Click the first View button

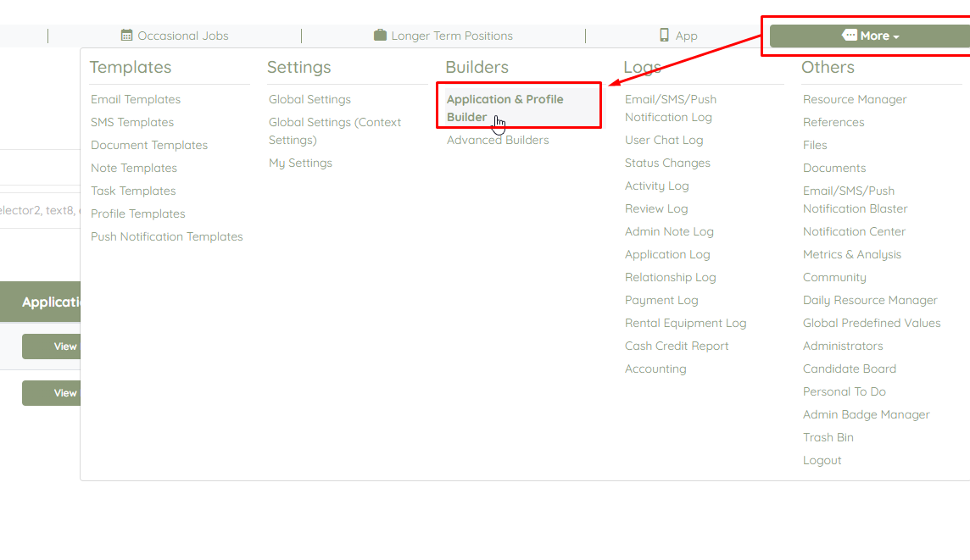click(x=52, y=347)
